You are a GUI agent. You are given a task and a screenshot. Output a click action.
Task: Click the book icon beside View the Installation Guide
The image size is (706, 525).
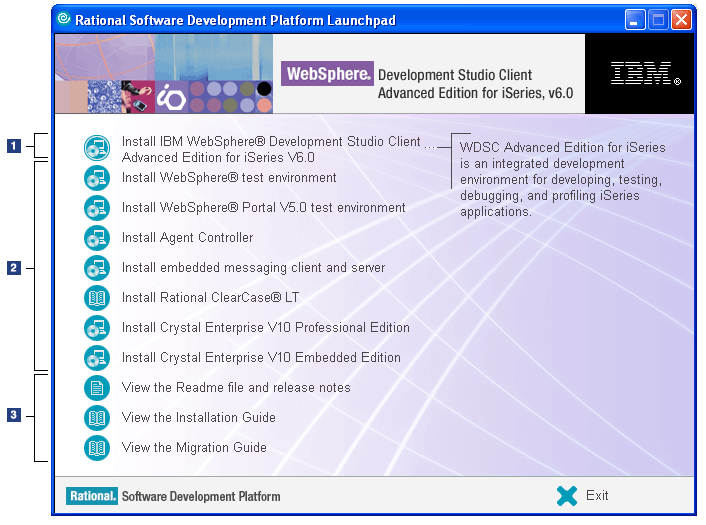click(x=97, y=418)
